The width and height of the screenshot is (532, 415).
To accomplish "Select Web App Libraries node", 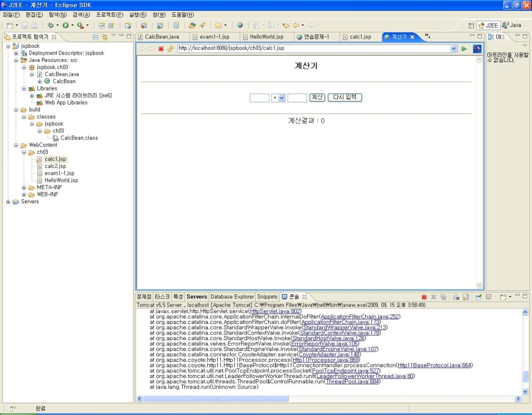I will tap(66, 102).
